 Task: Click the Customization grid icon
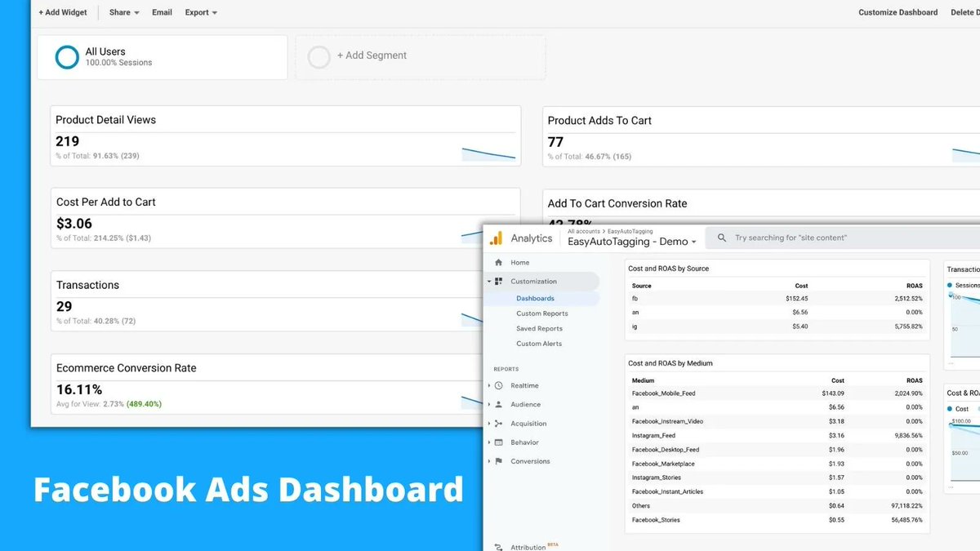coord(498,282)
